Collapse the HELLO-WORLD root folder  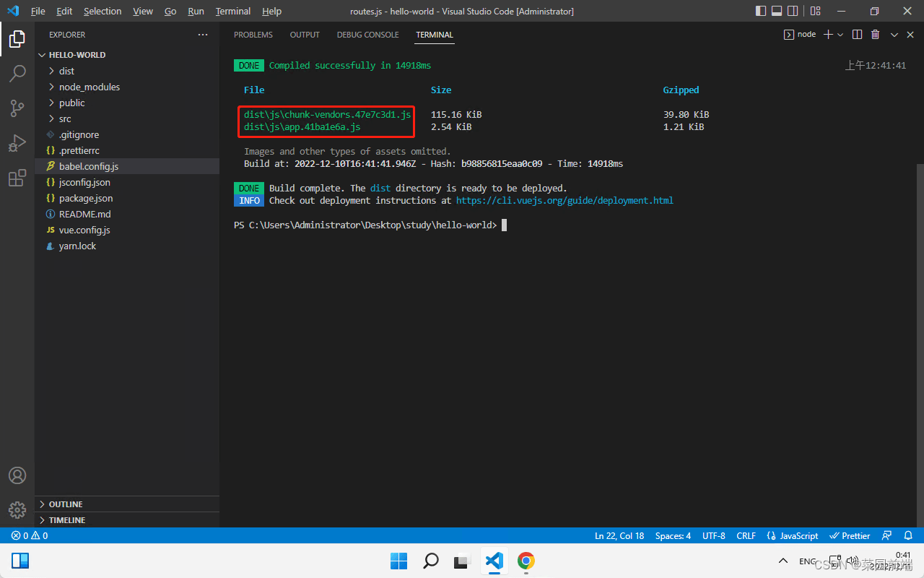point(127,55)
